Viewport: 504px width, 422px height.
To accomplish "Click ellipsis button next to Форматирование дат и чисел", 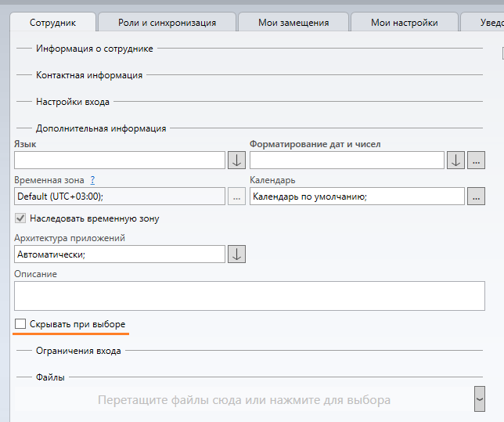I will pyautogui.click(x=476, y=161).
